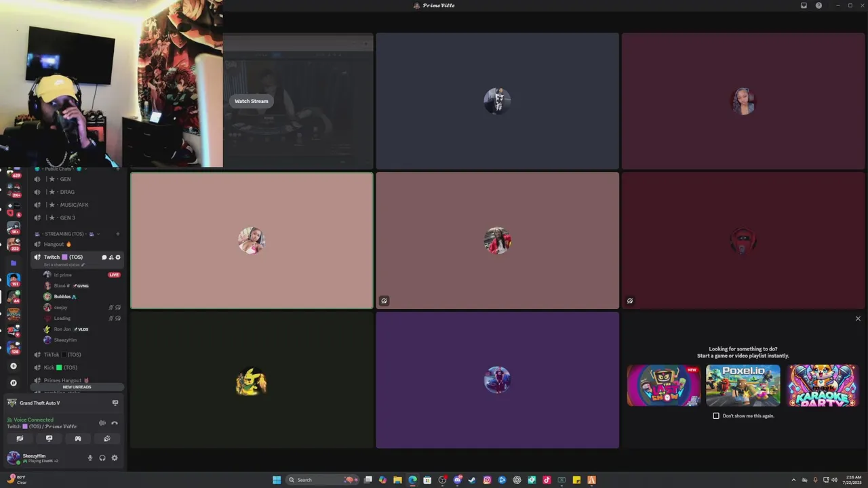This screenshot has width=868, height=488.
Task: Toggle deafen with the headphones icon
Action: click(102, 458)
